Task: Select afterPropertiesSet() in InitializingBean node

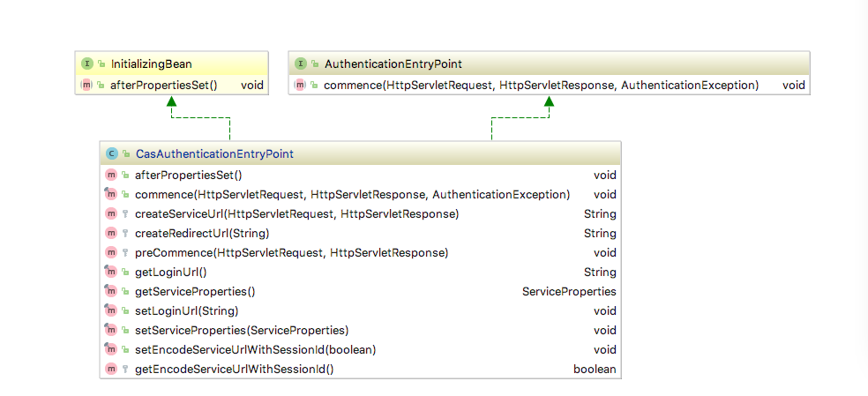Action: [x=163, y=86]
